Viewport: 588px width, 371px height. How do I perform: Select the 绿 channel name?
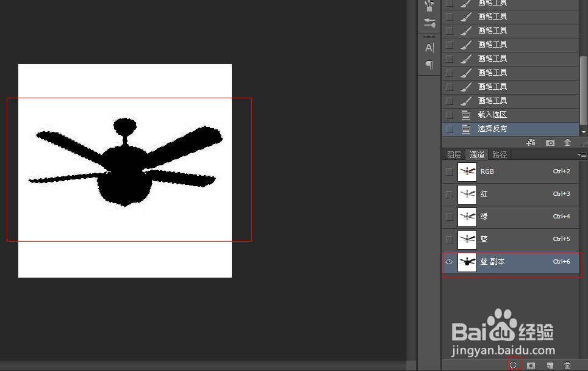[484, 217]
